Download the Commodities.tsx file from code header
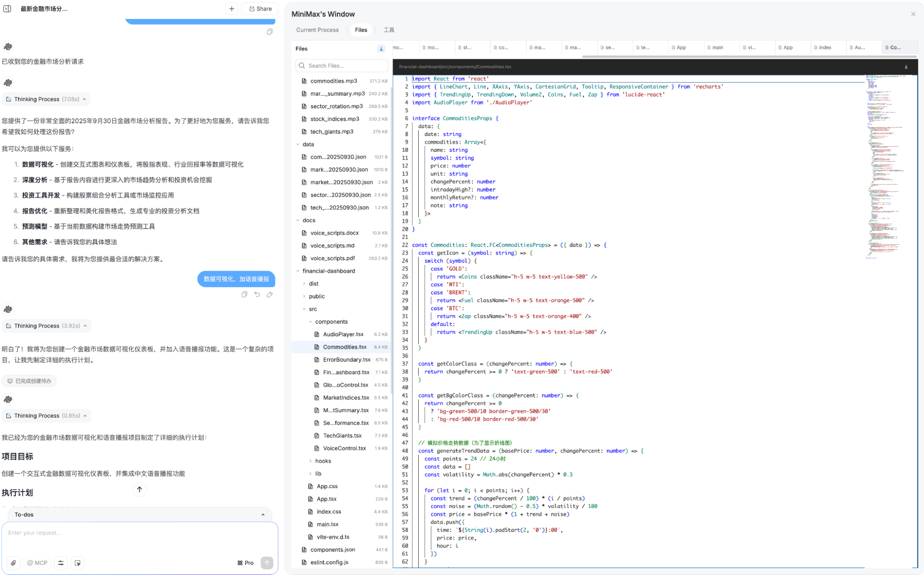 [906, 67]
